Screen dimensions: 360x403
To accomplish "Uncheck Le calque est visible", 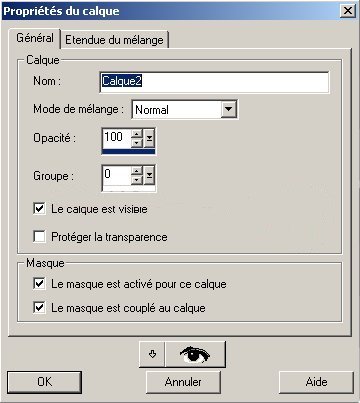I will click(x=39, y=209).
